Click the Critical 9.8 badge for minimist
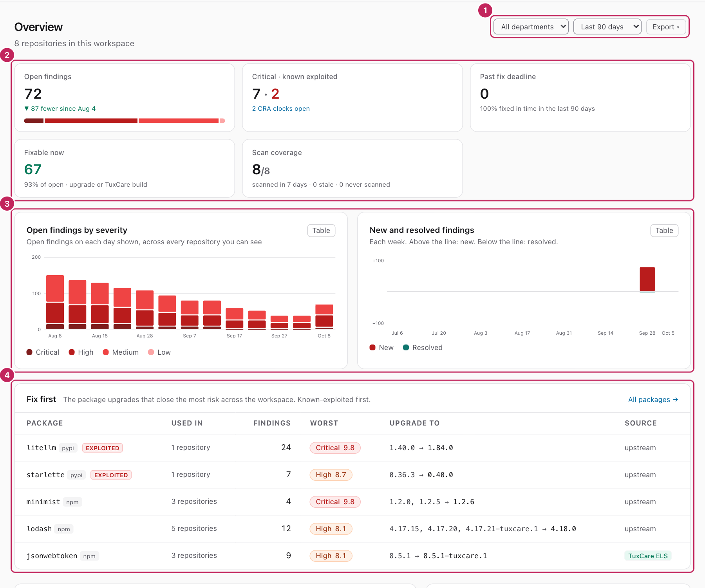705x588 pixels. [335, 501]
